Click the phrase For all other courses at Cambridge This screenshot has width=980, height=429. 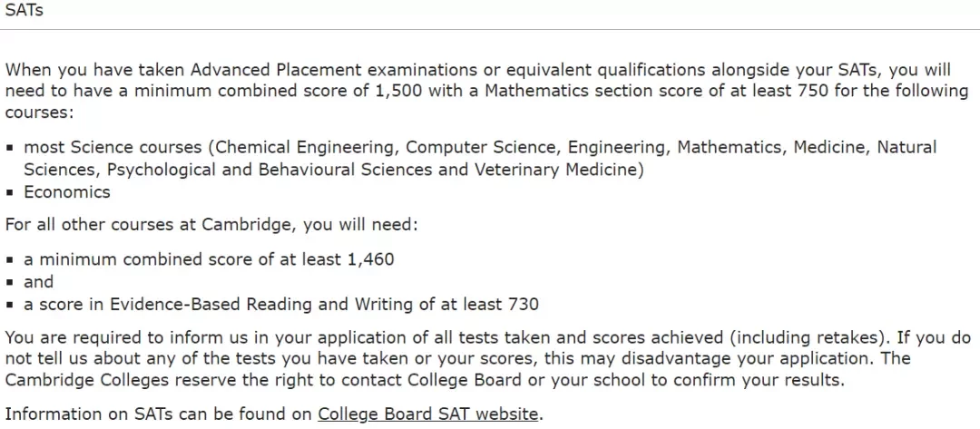(150, 225)
